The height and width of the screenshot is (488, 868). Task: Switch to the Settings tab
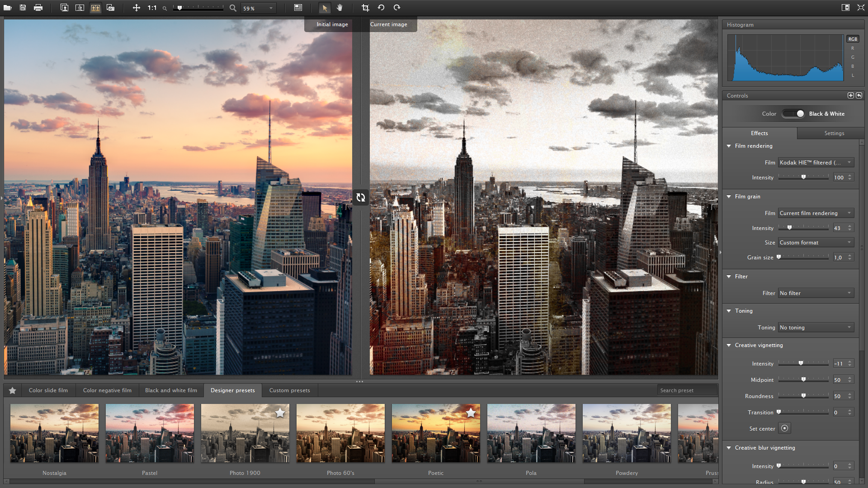(834, 133)
